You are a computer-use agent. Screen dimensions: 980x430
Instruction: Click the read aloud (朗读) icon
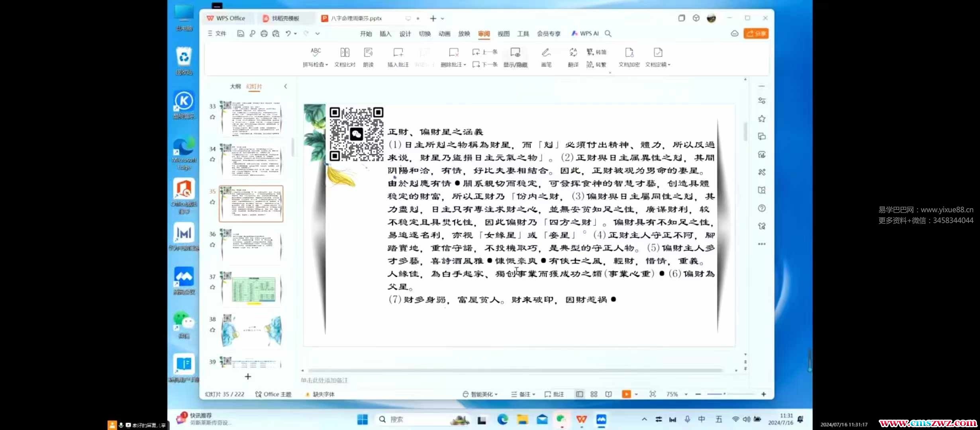point(368,52)
